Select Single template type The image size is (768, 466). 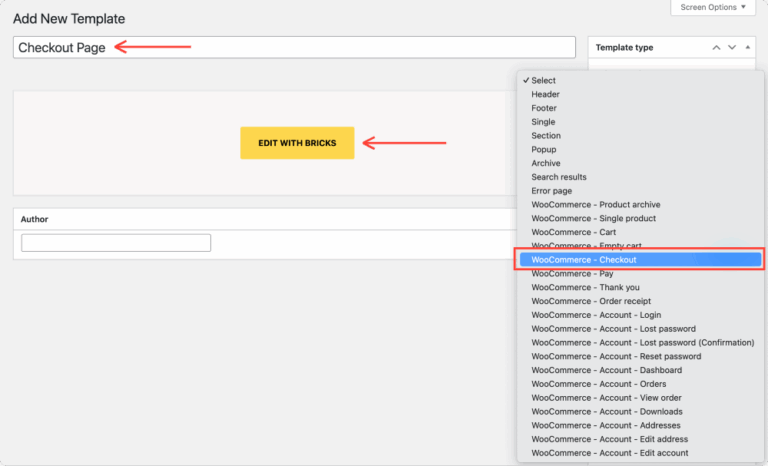point(641,122)
